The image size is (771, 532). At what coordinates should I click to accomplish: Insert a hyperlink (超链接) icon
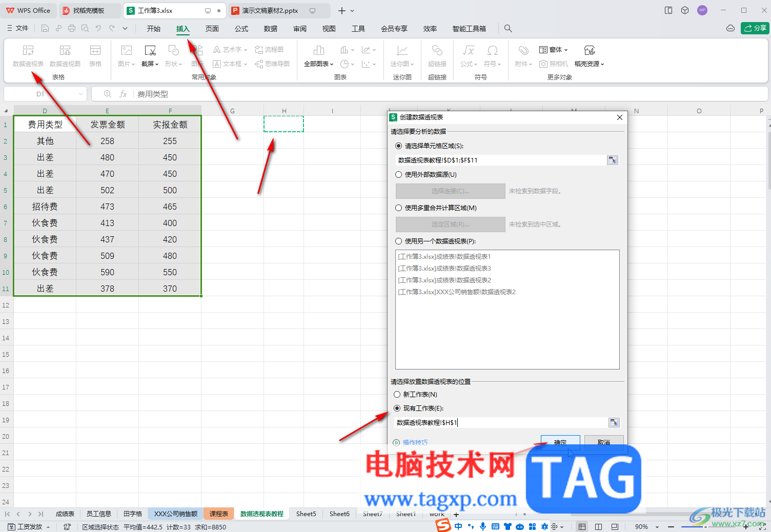pyautogui.click(x=437, y=55)
